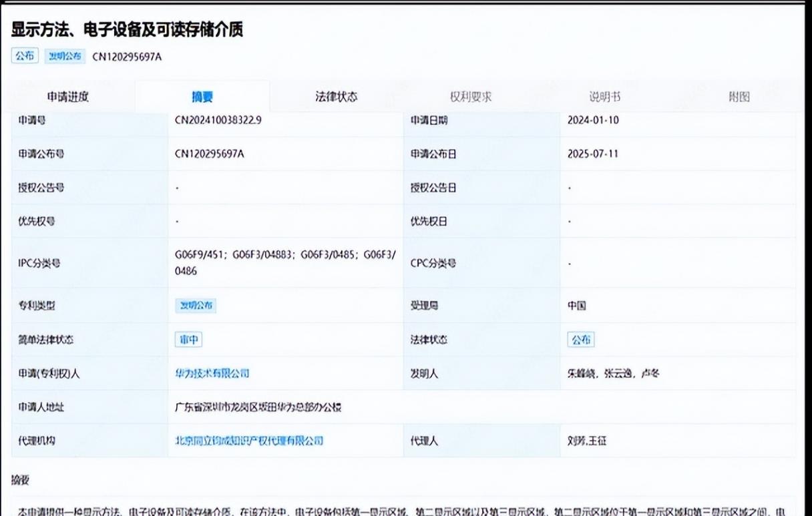Screen dimensions: 812x516
Task: Click the CN120295697A value in the 申请公布号 row
Action: 210,154
